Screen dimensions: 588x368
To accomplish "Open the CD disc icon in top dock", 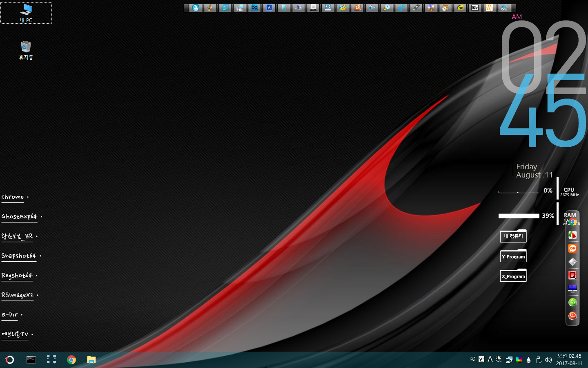I will click(x=431, y=8).
